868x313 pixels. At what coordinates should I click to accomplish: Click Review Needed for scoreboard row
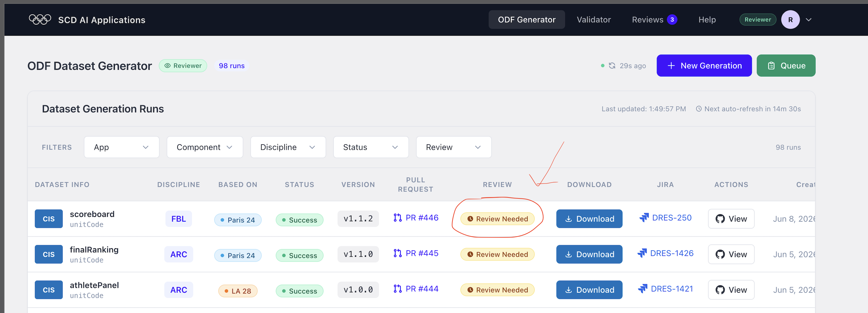tap(497, 219)
